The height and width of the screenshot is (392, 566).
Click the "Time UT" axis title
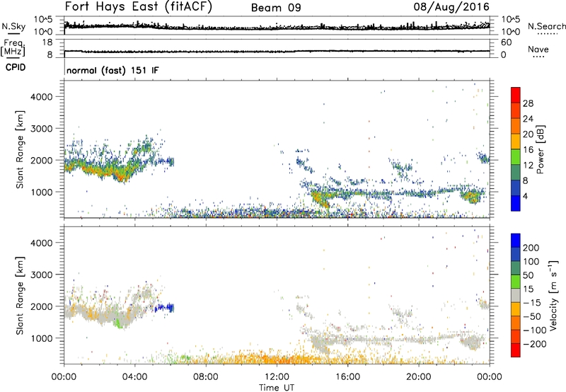coord(277,388)
